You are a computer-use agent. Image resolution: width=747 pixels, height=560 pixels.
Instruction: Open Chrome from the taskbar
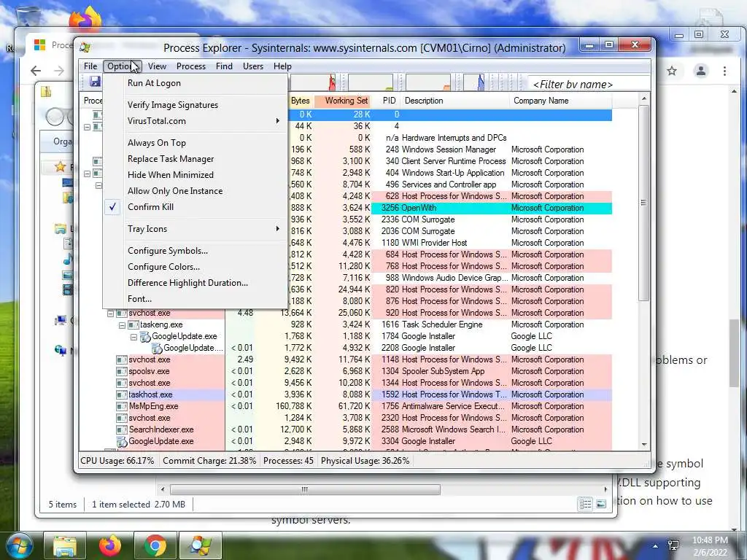(x=155, y=545)
